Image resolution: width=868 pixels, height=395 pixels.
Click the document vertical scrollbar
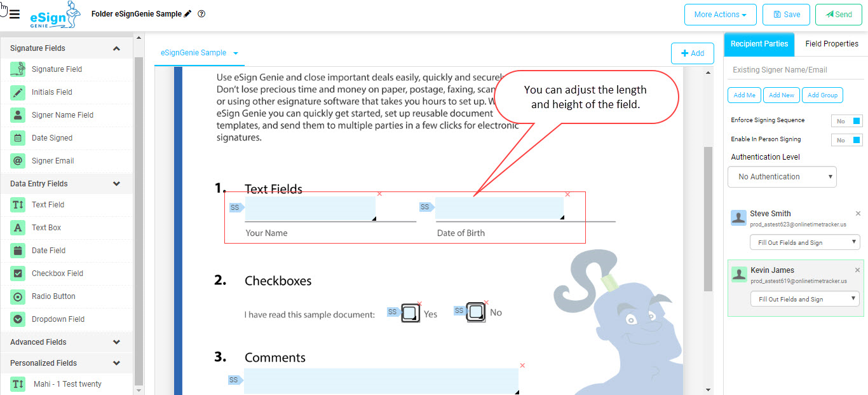click(x=708, y=219)
